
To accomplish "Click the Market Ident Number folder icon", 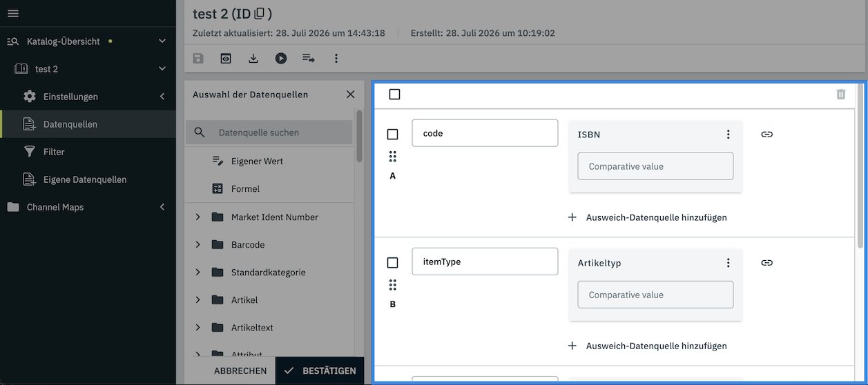I will click(218, 217).
